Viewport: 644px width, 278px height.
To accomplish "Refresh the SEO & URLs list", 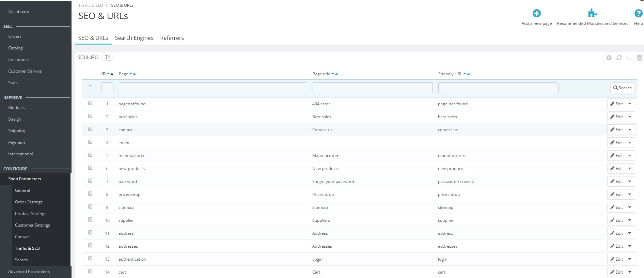I will [x=619, y=58].
